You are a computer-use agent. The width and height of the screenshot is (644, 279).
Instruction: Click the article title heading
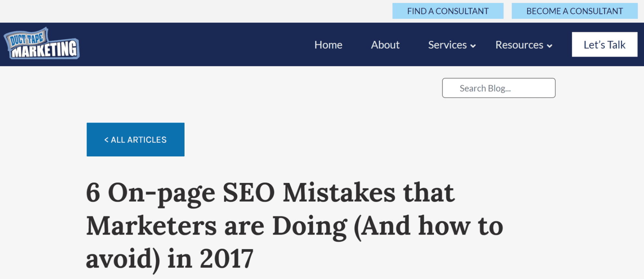tap(294, 225)
